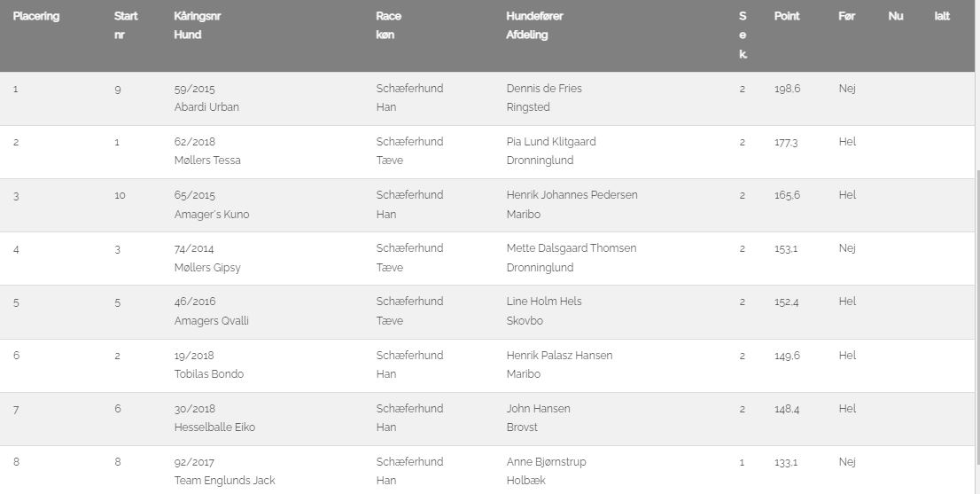Select the Line Holm Hels handler
980x494 pixels.
click(544, 302)
